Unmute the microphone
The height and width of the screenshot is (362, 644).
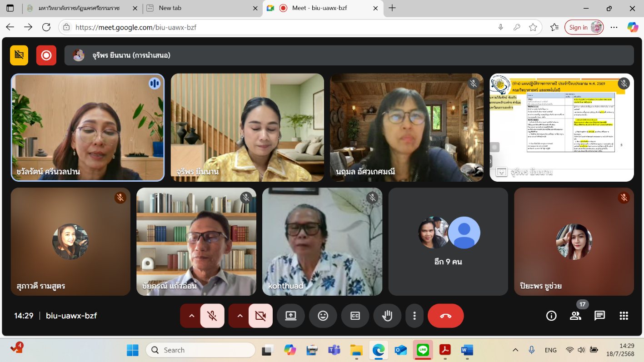(212, 316)
